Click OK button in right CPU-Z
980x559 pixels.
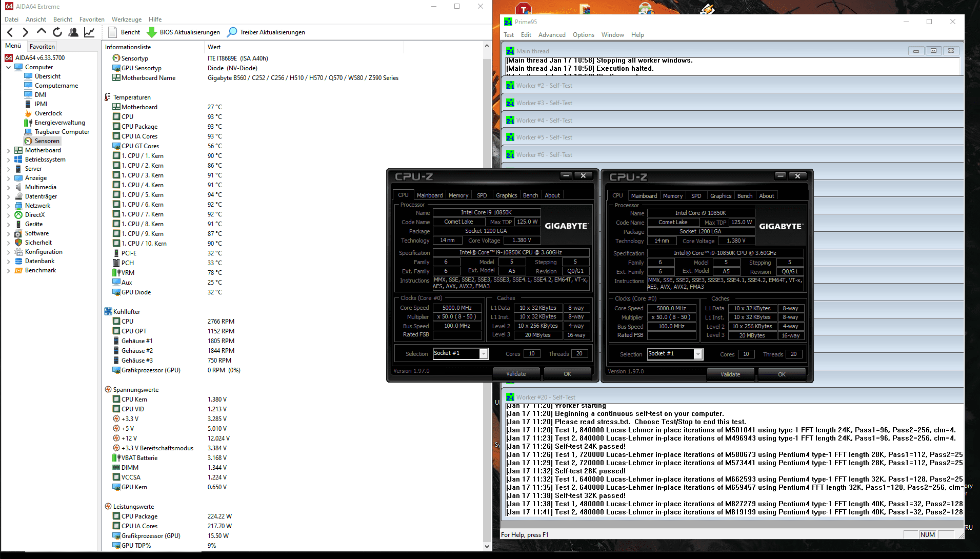782,374
